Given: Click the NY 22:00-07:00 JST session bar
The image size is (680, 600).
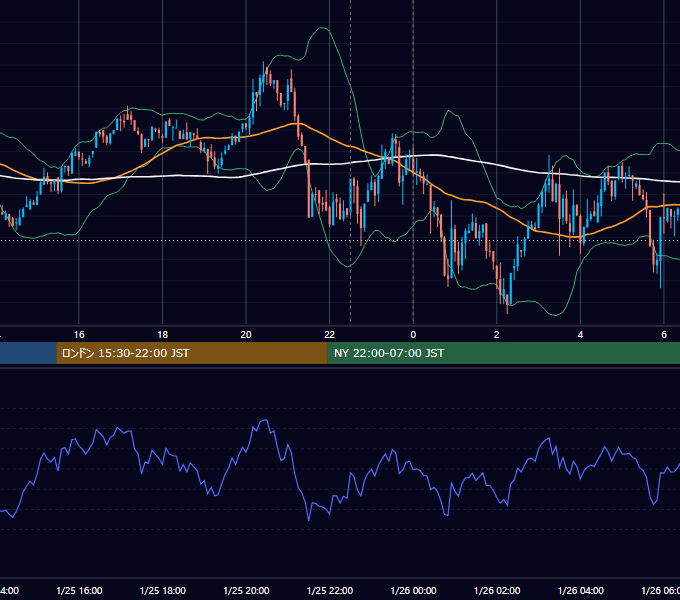Looking at the screenshot, I should point(503,353).
